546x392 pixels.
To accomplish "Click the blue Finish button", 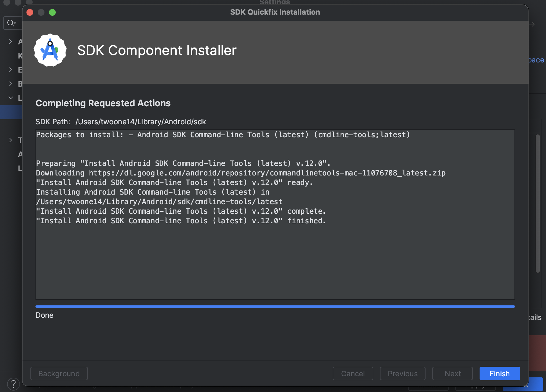I will click(x=499, y=373).
